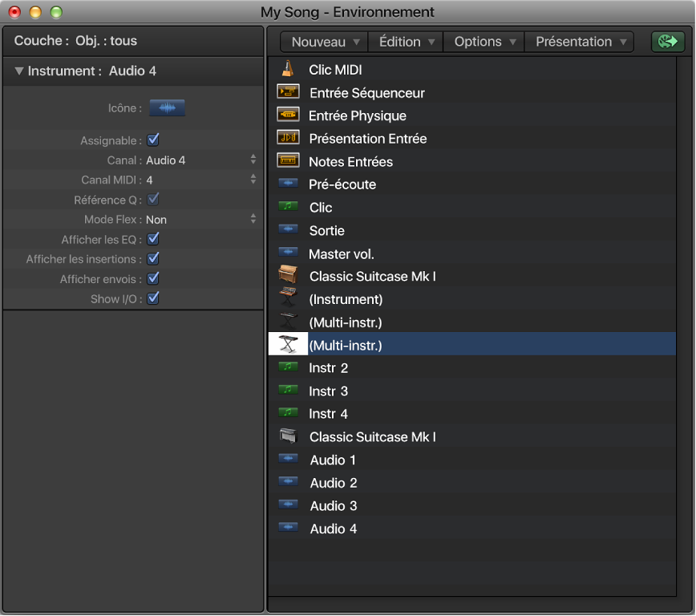696x616 pixels.
Task: Open the Canal dropdown showing Audio 4
Action: tap(200, 160)
